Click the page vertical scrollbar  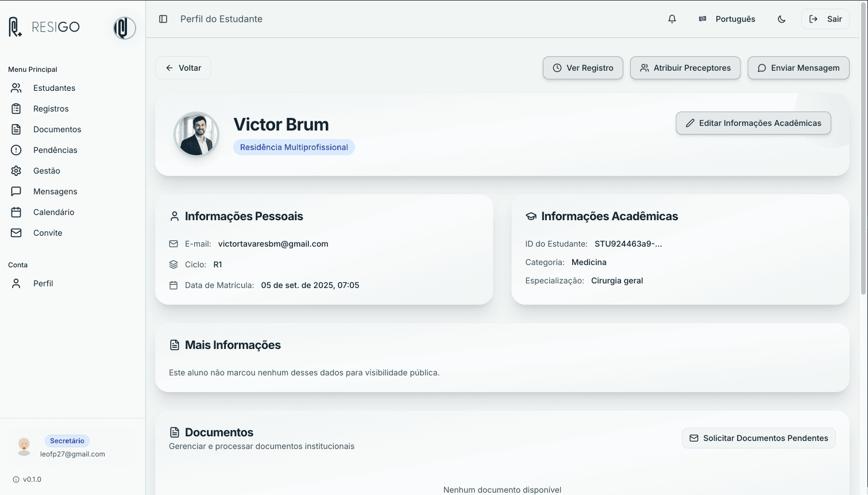tap(863, 147)
